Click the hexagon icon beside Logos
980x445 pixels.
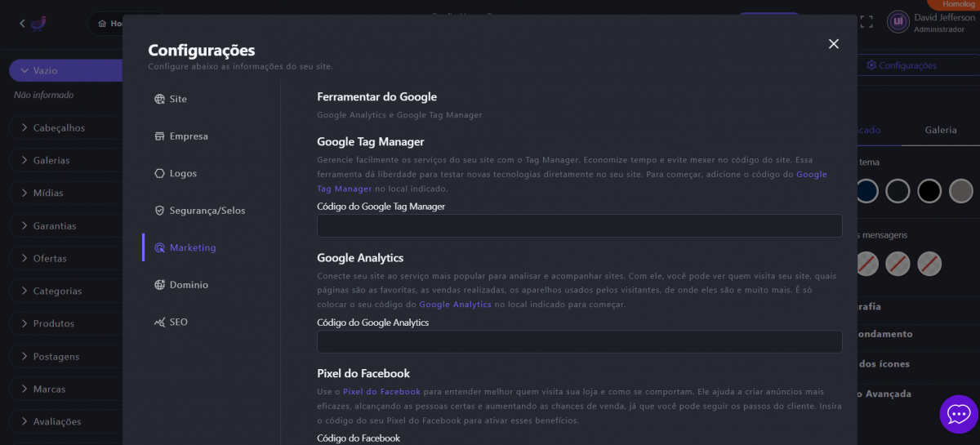pos(159,173)
